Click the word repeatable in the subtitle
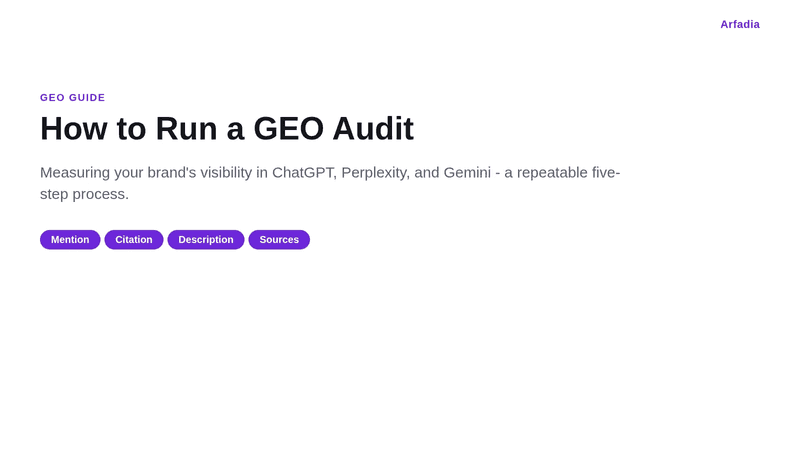 coord(552,173)
